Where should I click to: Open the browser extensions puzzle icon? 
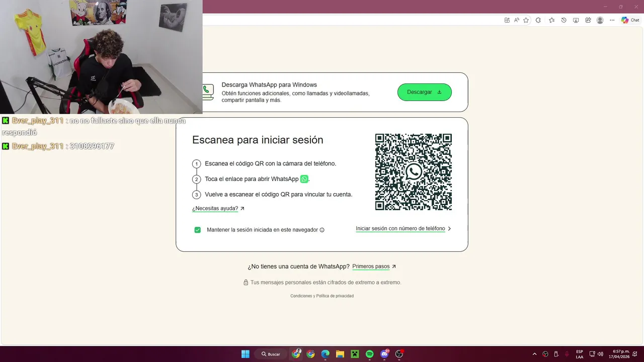pyautogui.click(x=538, y=20)
